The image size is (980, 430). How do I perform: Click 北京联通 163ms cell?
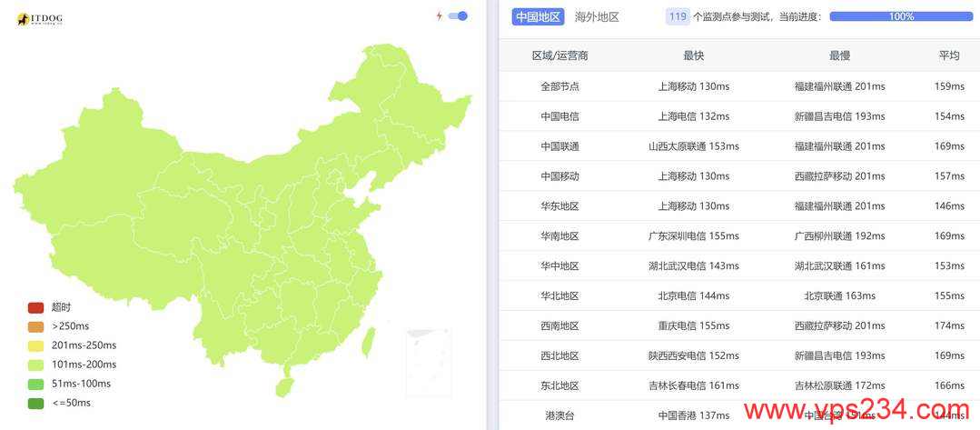click(839, 296)
